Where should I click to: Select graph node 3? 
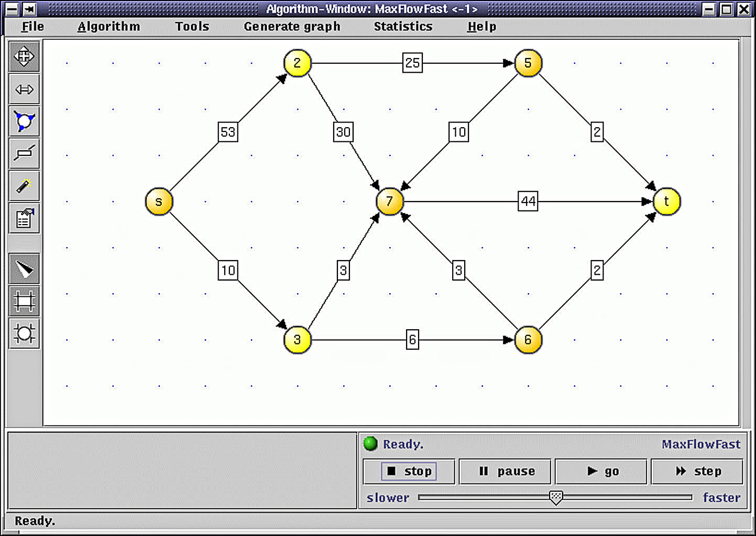[x=298, y=340]
